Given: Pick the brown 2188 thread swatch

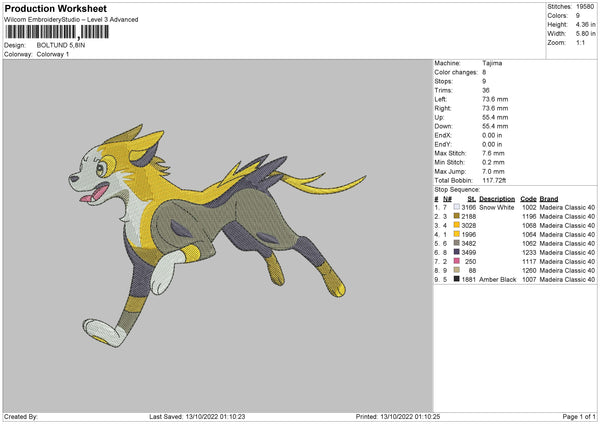Looking at the screenshot, I should click(x=457, y=216).
